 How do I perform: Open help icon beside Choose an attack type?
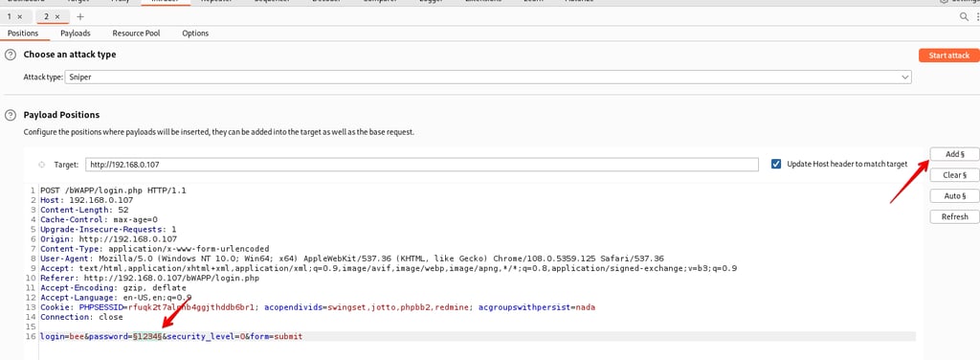pos(10,55)
